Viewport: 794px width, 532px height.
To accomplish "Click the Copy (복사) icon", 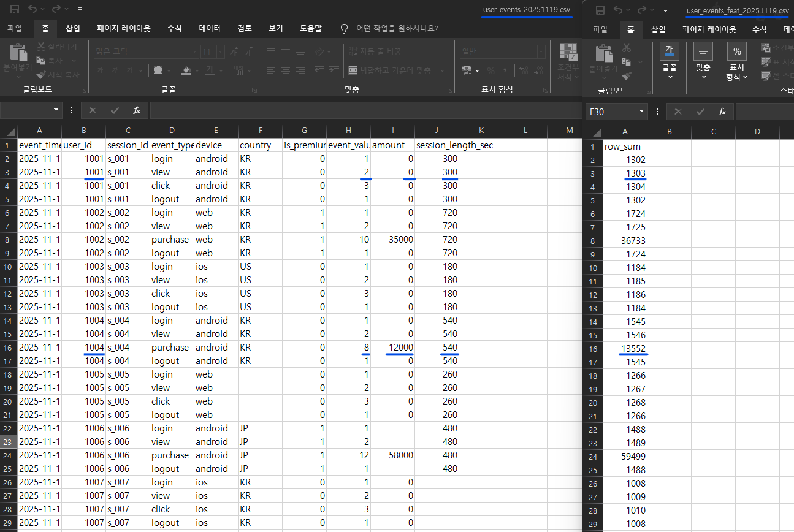I will (x=40, y=61).
